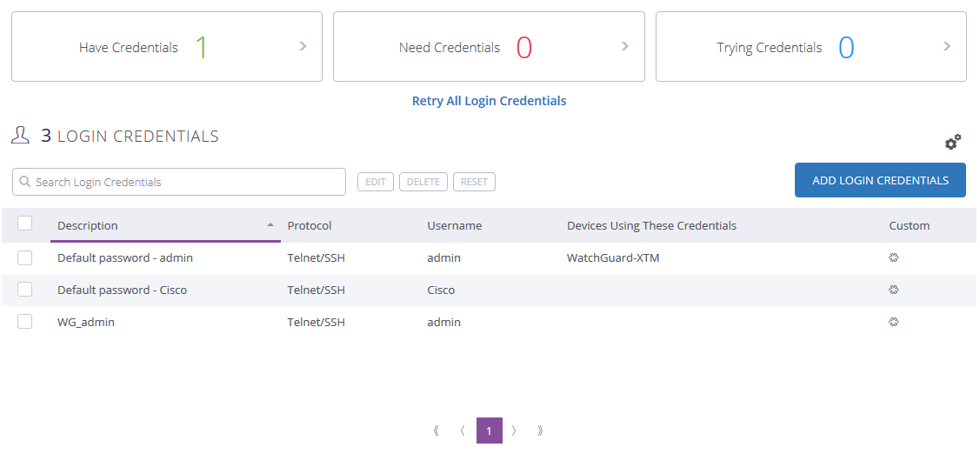Click custom icon for Default password - Cisco
This screenshot has width=980, height=454.
(x=893, y=290)
